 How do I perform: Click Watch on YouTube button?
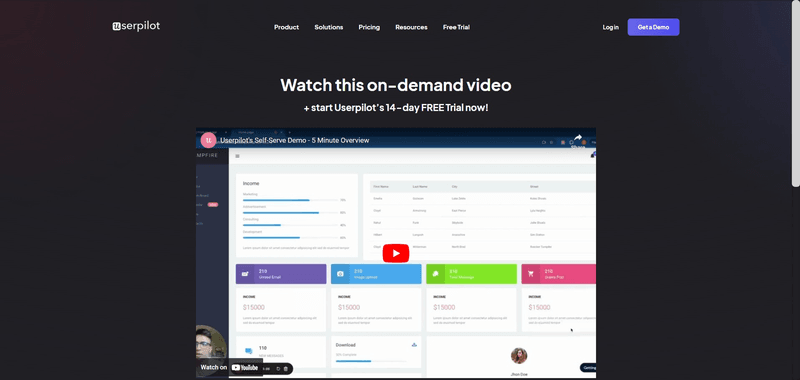tap(229, 367)
